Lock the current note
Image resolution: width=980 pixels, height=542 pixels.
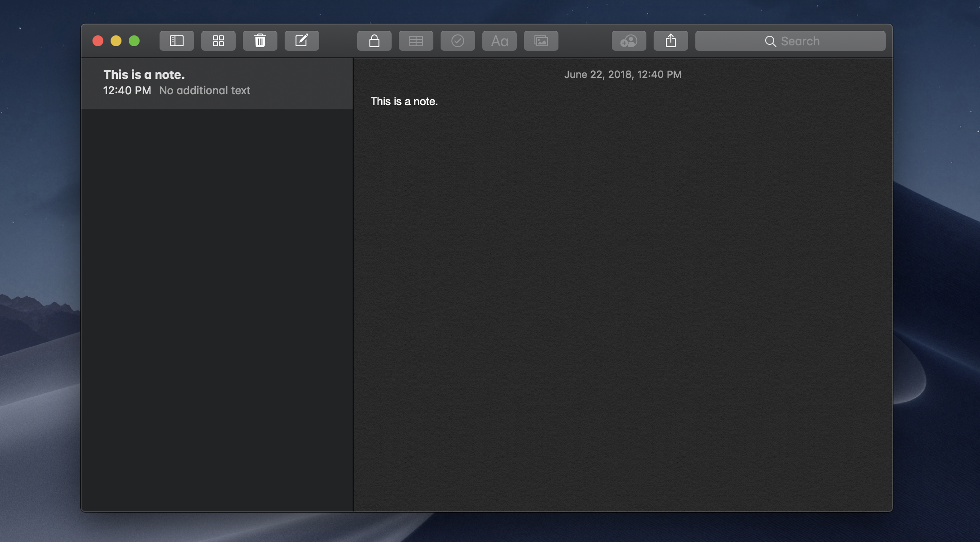point(374,41)
